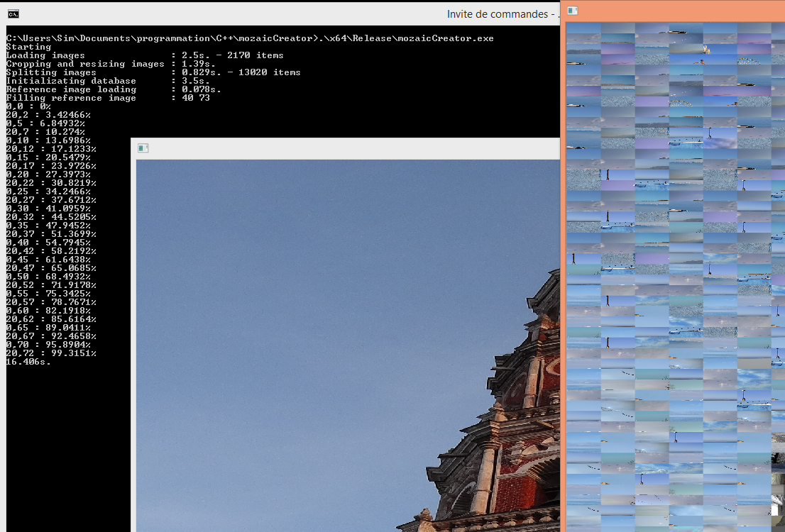Click the command prompt window icon

coord(13,14)
